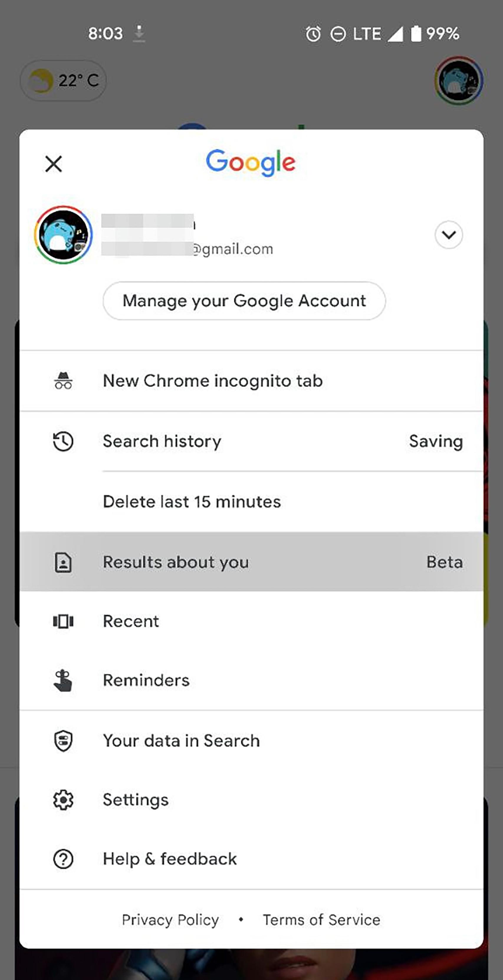Select the Results about you profile icon
The image size is (503, 980).
coord(63,562)
